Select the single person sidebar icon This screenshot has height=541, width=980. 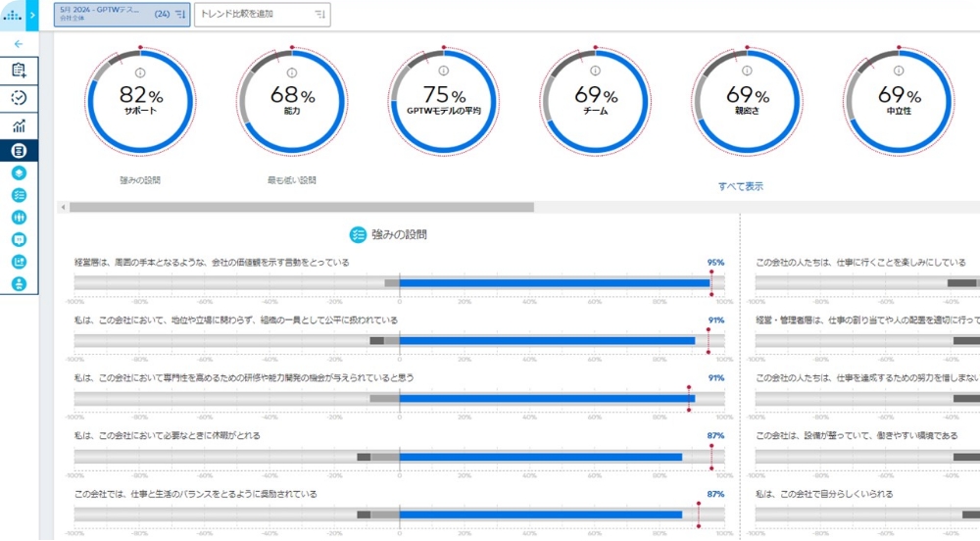[x=19, y=284]
